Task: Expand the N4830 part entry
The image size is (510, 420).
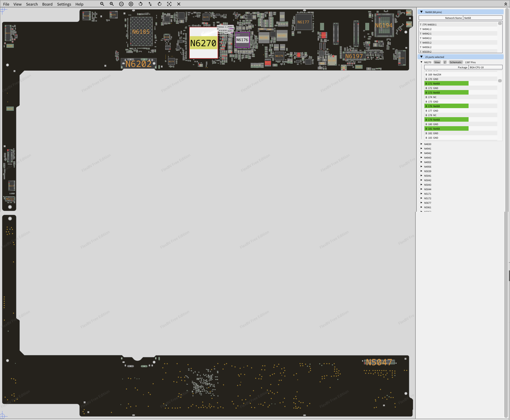Action: [x=421, y=144]
